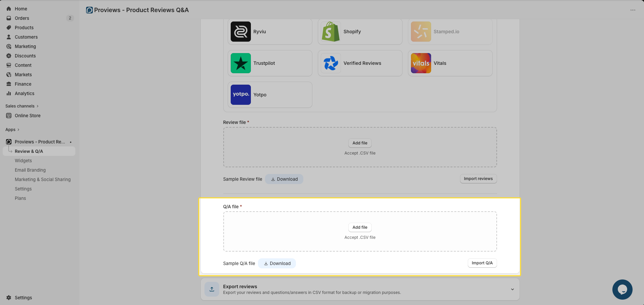This screenshot has width=644, height=305.
Task: Click the Settings gear icon at the bottom
Action: point(9,298)
